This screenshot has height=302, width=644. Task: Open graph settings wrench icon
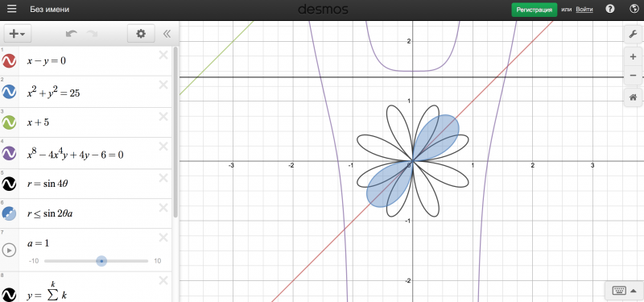tap(633, 34)
